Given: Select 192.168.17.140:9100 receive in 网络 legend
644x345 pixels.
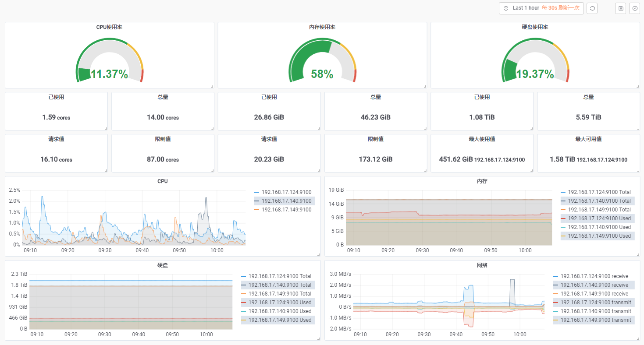Looking at the screenshot, I should (594, 285).
